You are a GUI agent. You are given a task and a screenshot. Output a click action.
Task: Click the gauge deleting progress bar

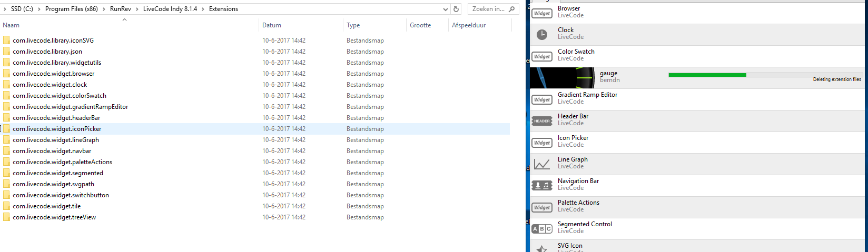(765, 75)
